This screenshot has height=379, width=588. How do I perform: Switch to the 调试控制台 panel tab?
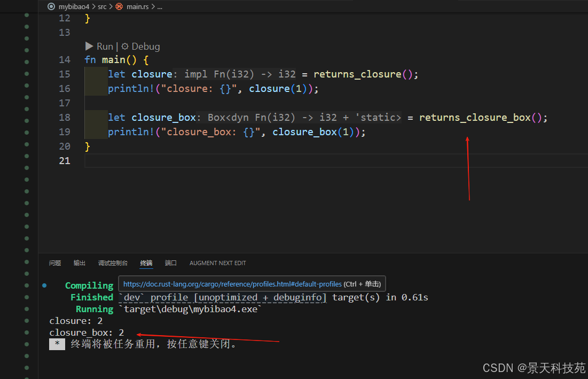113,263
